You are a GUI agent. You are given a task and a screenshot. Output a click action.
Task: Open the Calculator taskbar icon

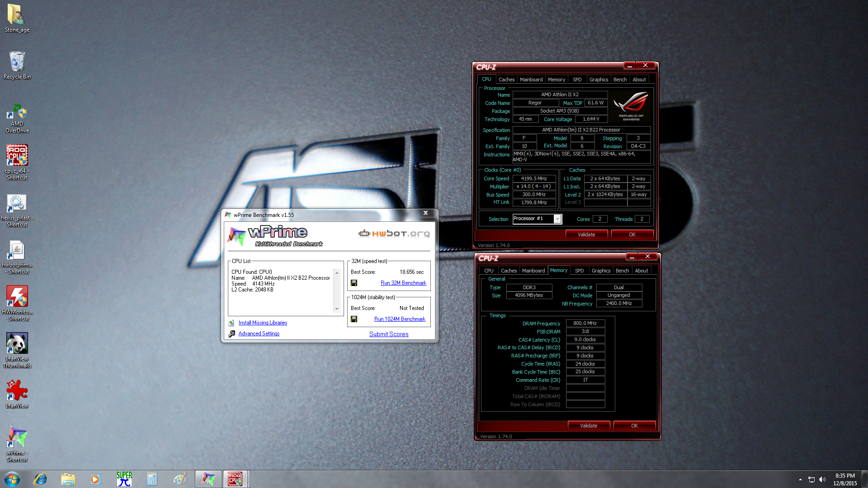click(x=152, y=479)
